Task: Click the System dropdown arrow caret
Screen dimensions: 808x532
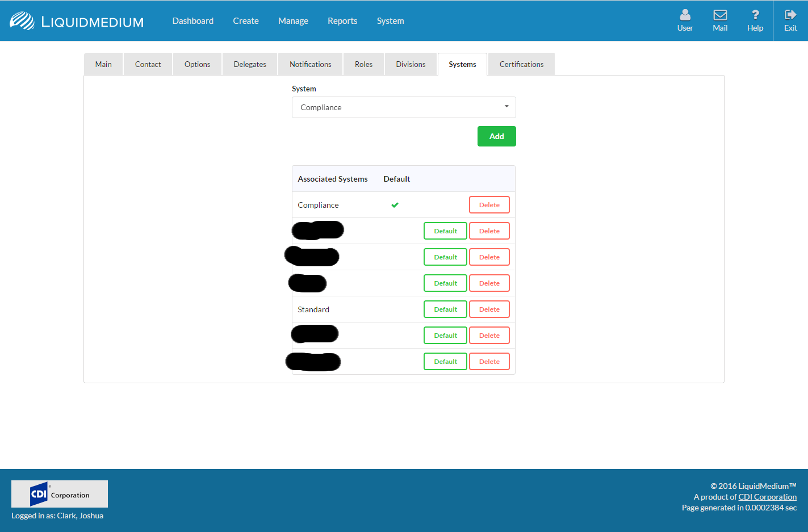Action: (506, 107)
